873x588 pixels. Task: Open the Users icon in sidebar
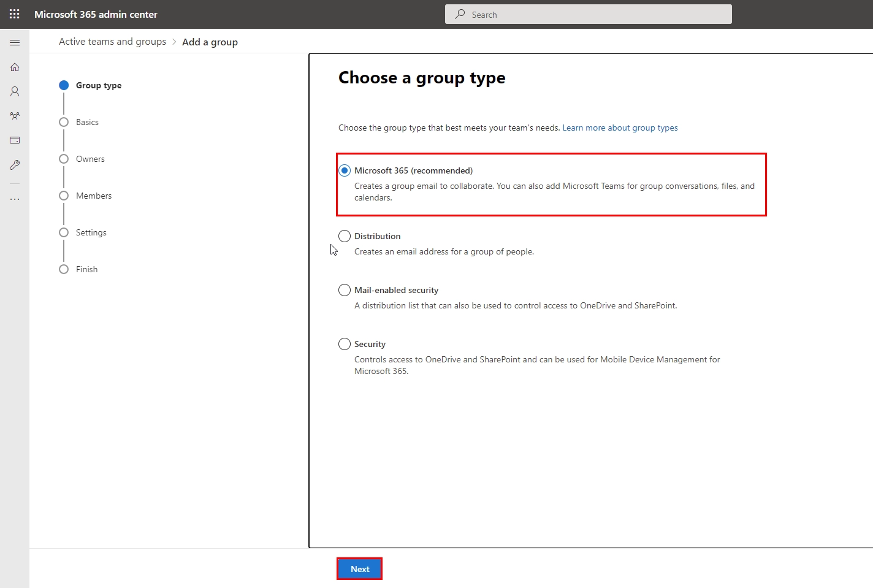[x=15, y=91]
